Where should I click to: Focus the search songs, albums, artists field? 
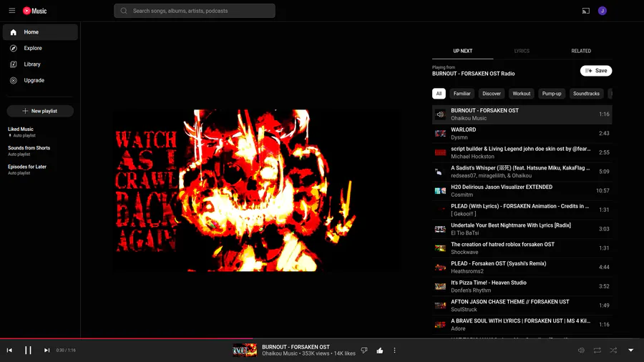coord(195,11)
